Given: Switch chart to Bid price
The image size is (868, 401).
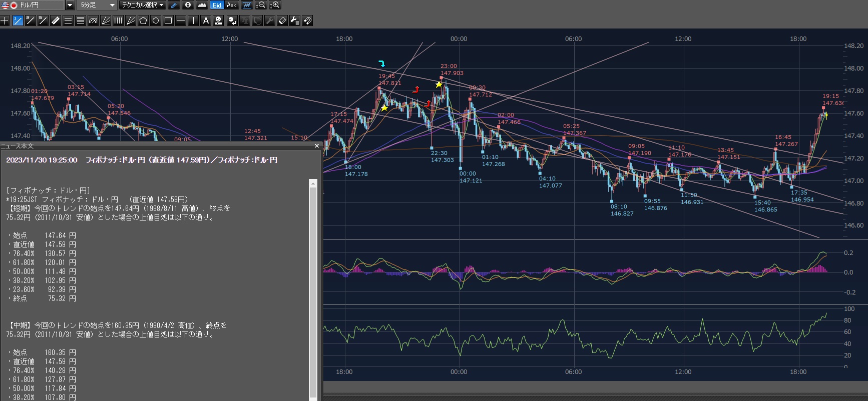Looking at the screenshot, I should point(217,5).
